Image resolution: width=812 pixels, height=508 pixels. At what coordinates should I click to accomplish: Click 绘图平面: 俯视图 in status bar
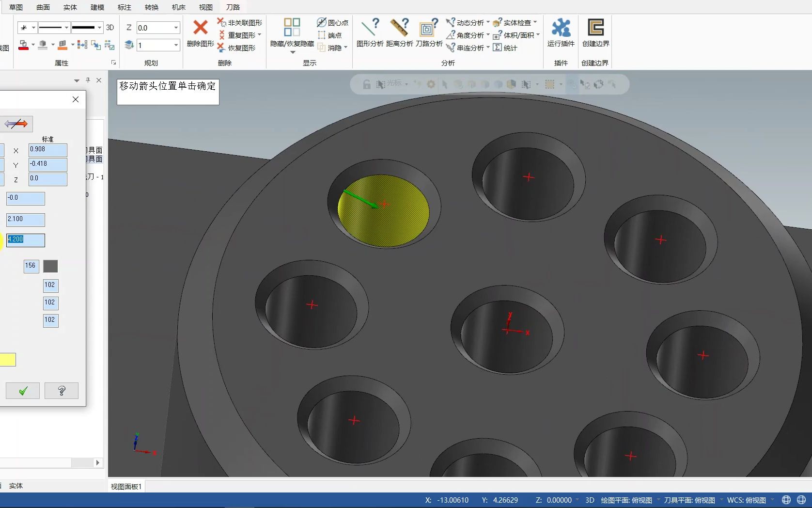626,500
